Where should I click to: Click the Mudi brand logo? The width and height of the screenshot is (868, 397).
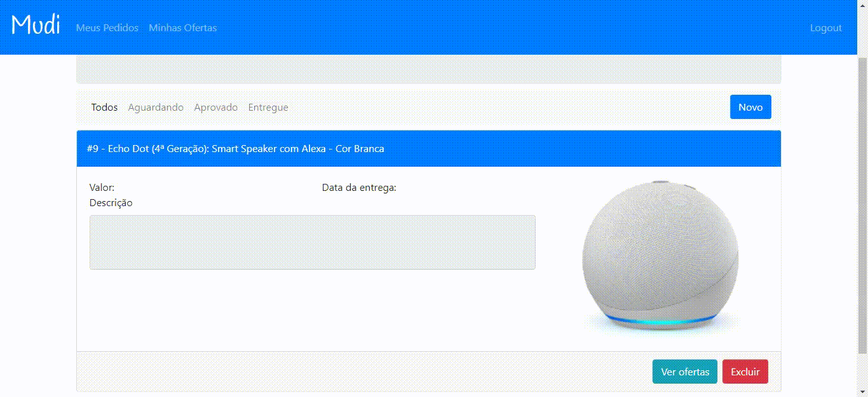click(36, 25)
